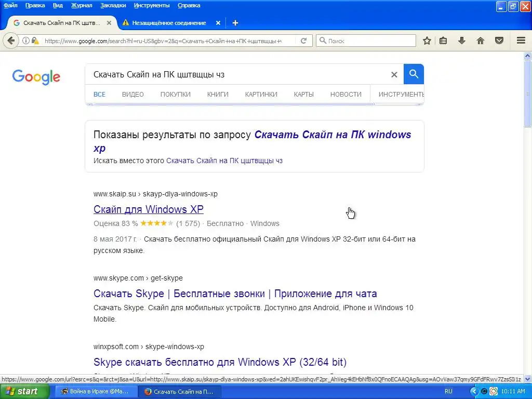Bookmark this page with the star icon
Image resolution: width=532 pixels, height=399 pixels.
(x=427, y=41)
